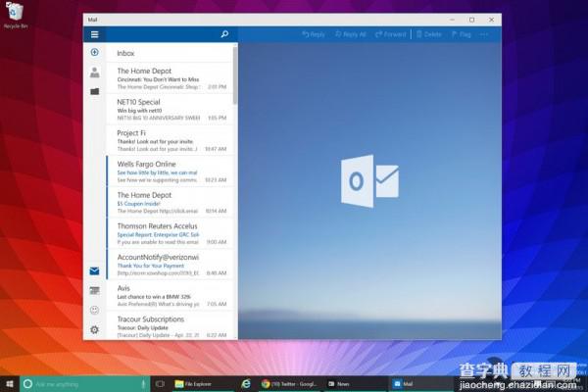Click the Cortana Ask me anything box
Viewport: 588px width, 392px height.
click(x=84, y=384)
